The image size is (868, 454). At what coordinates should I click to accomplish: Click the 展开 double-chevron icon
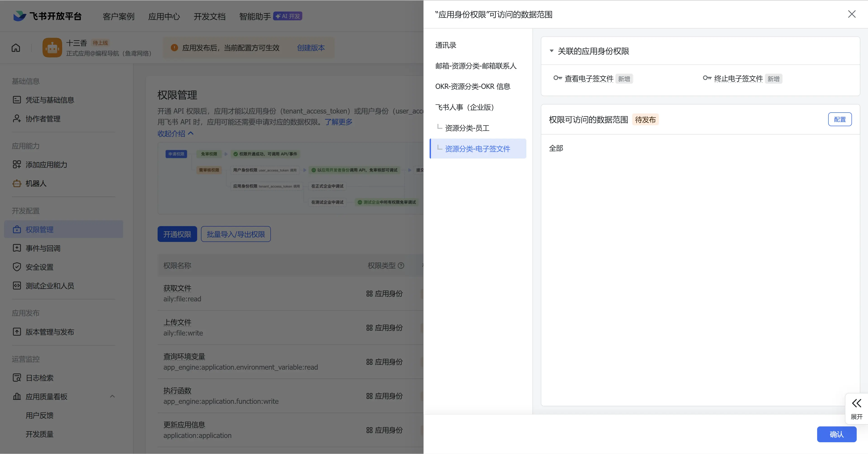tap(856, 403)
